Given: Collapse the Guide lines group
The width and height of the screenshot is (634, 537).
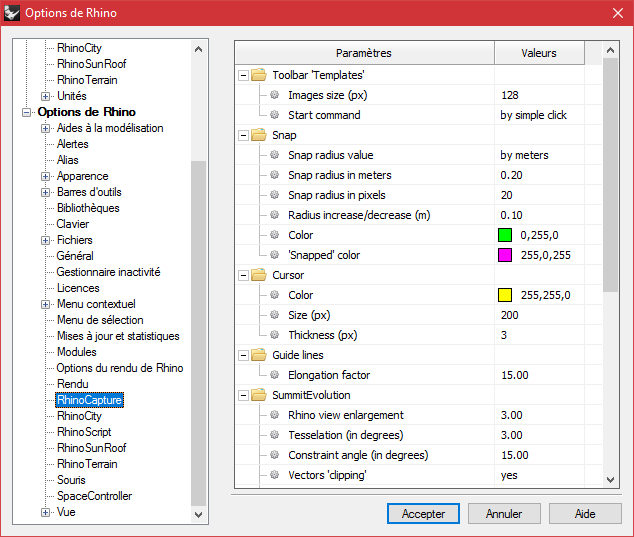Looking at the screenshot, I should [x=243, y=355].
